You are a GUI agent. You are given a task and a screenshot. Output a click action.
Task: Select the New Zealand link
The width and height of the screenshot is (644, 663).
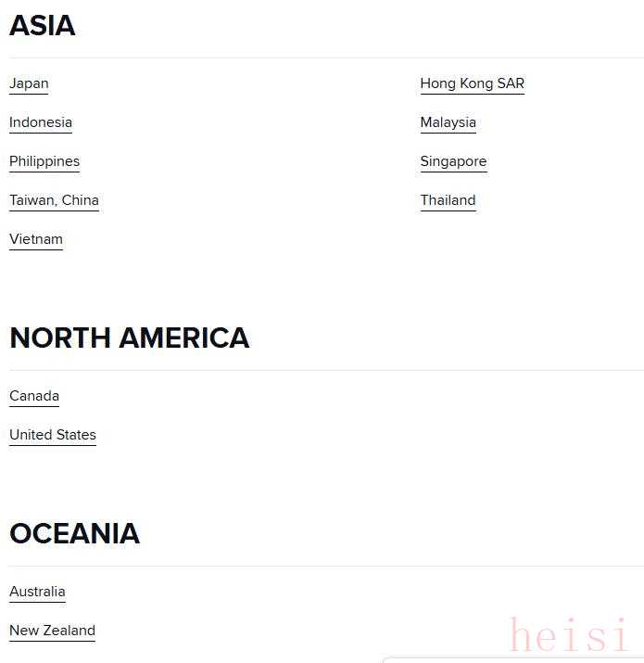tap(52, 631)
